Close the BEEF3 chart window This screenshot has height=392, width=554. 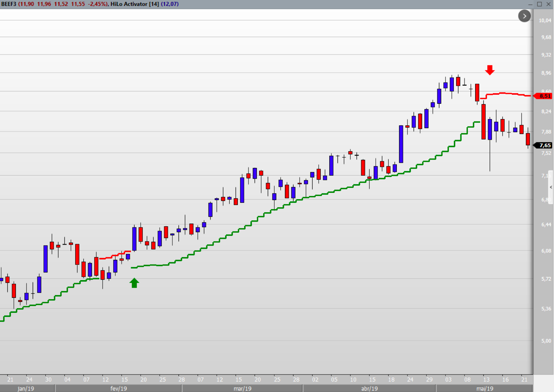(x=549, y=4)
